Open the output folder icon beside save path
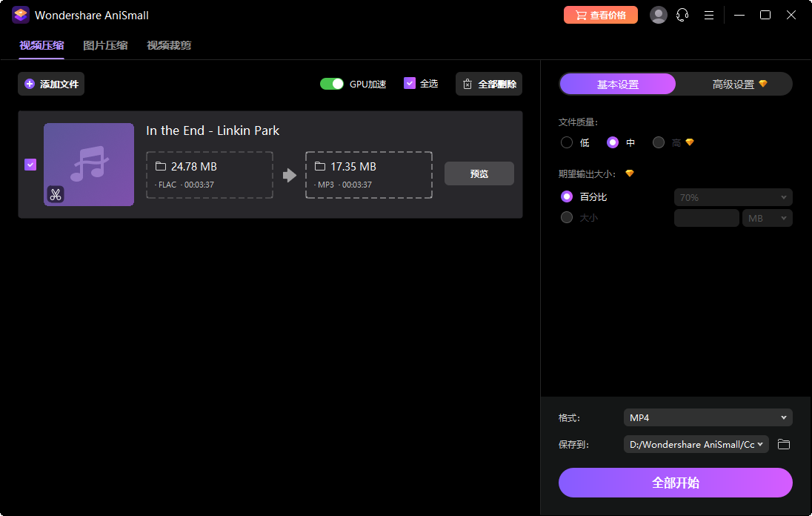This screenshot has height=516, width=812. coord(784,445)
